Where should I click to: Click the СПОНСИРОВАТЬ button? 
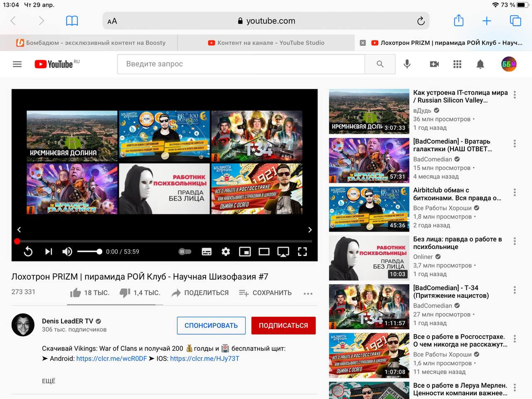coord(211,325)
